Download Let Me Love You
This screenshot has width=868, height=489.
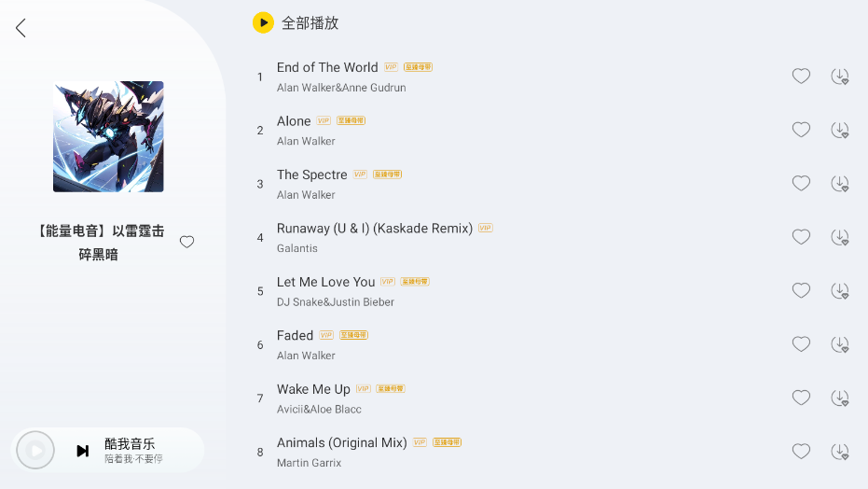pyautogui.click(x=839, y=291)
